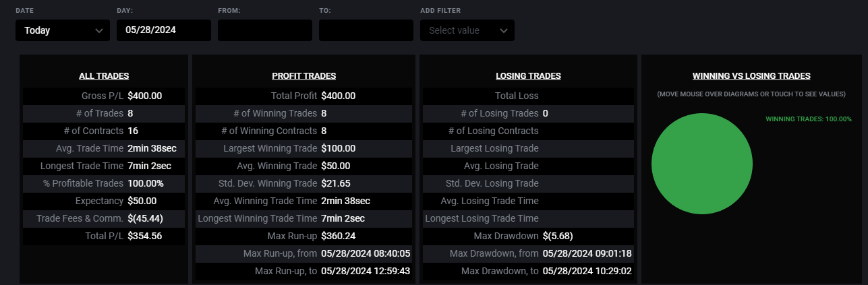This screenshot has height=285, width=868.
Task: Click the green winning trades pie chart
Action: tap(701, 164)
